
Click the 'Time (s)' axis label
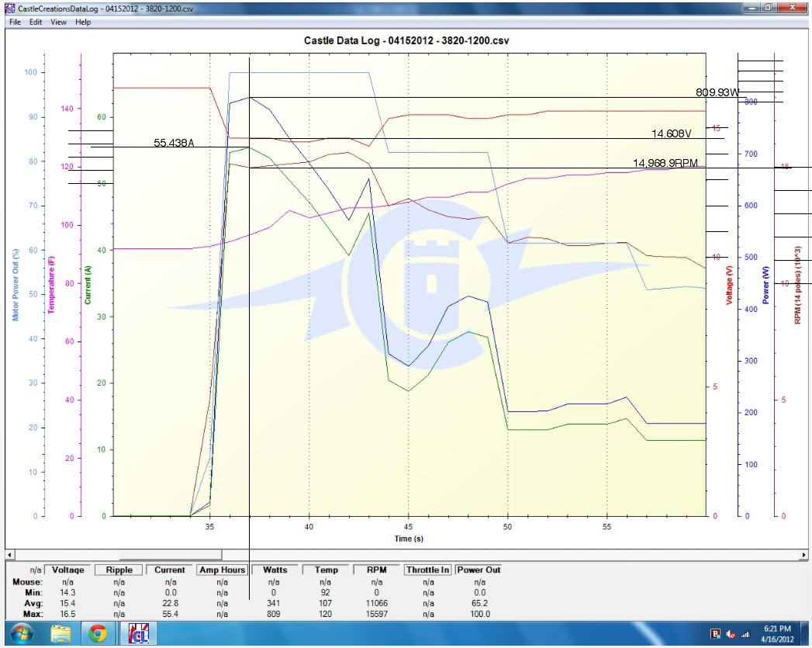tap(409, 539)
